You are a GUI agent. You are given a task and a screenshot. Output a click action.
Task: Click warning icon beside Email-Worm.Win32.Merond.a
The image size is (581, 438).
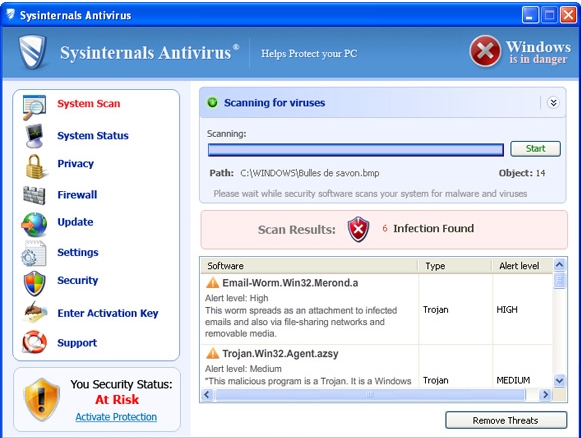(x=212, y=283)
